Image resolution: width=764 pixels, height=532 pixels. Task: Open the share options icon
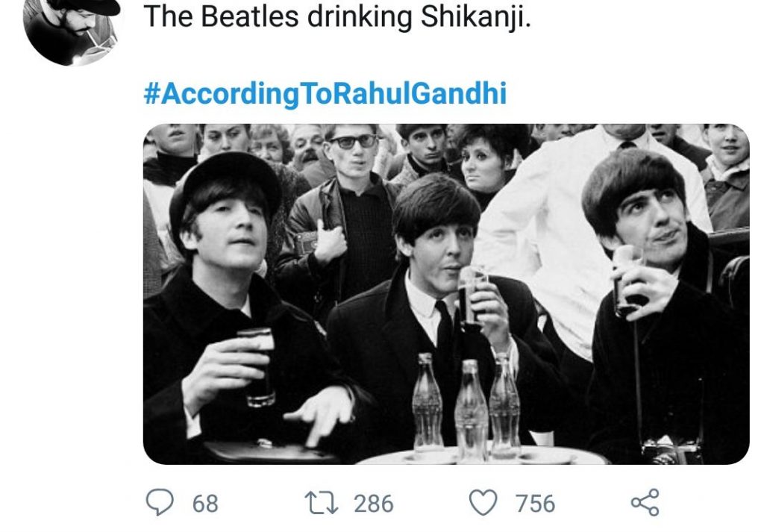tap(645, 502)
